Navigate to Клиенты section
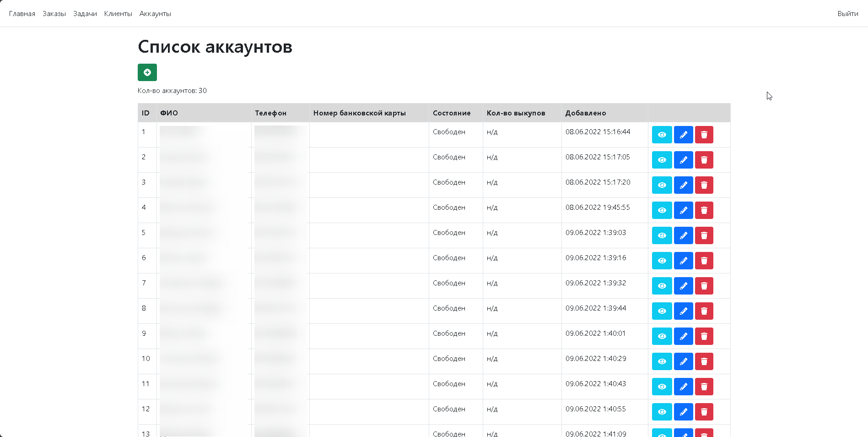 118,14
